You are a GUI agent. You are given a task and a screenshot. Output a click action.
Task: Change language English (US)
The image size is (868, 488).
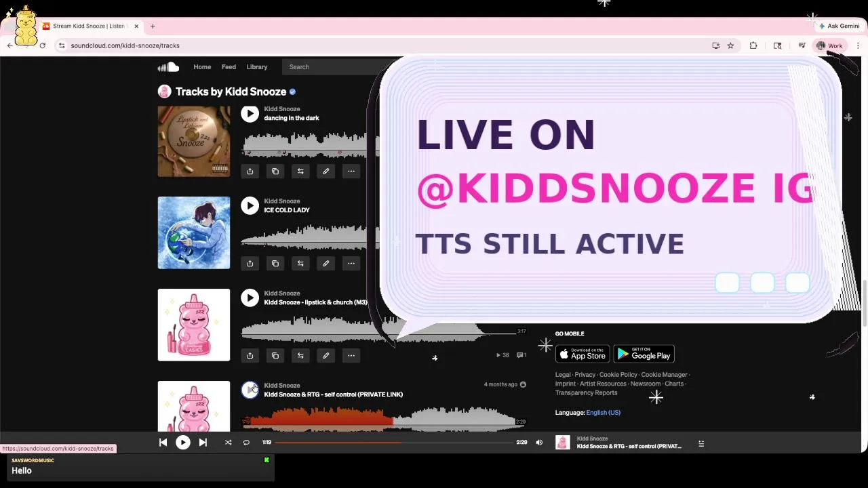[x=603, y=413]
